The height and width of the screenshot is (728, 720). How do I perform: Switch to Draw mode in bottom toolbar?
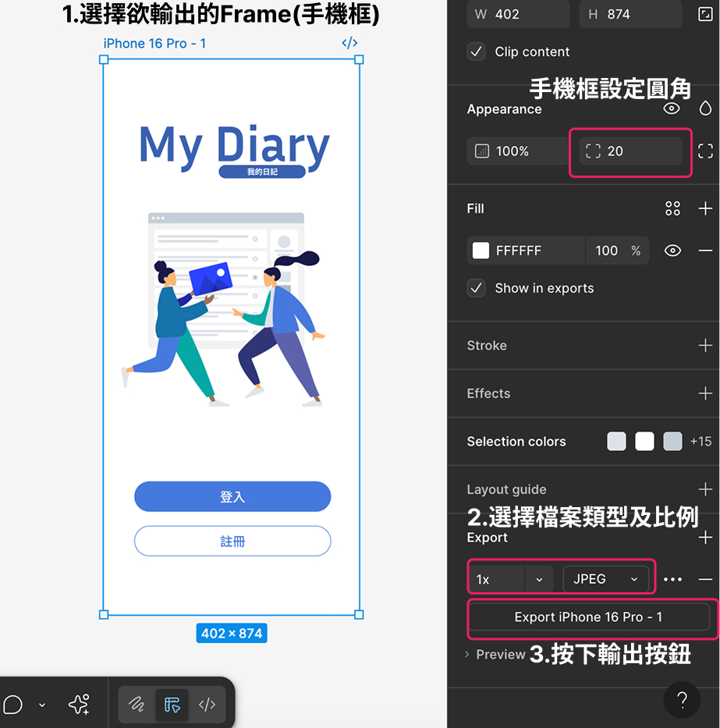tap(137, 705)
